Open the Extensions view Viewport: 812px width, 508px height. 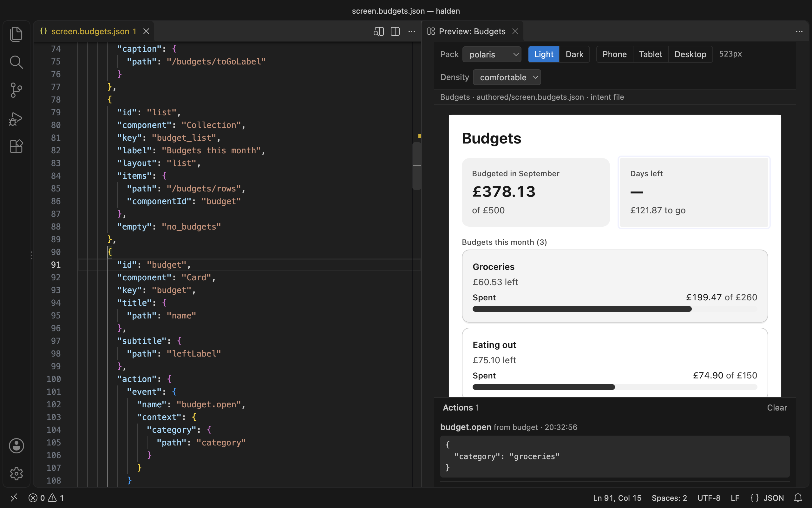coord(16,146)
